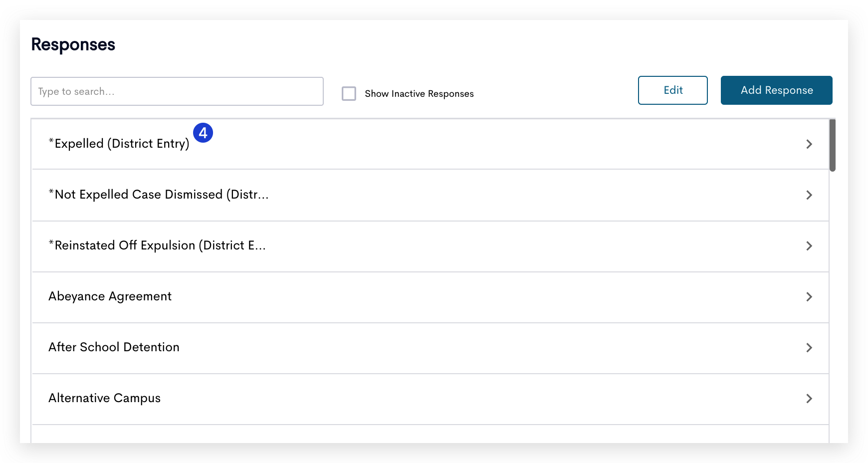Expand the Abeyance Agreement row chevron

pos(809,297)
